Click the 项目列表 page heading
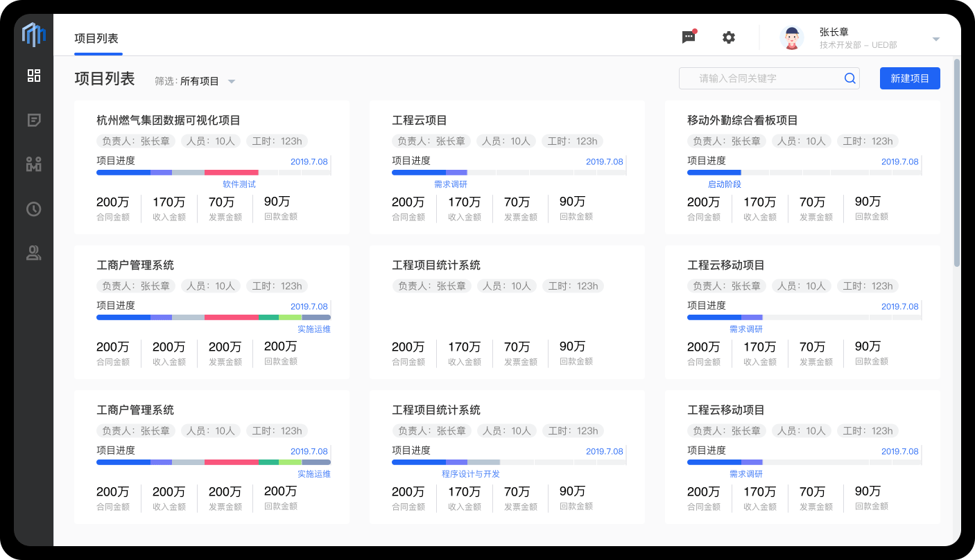The image size is (975, 560). [x=105, y=79]
